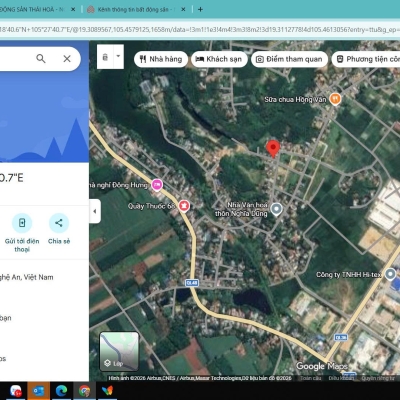This screenshot has height=400, width=400.
Task: Click the search magnifier icon
Action: (41, 59)
